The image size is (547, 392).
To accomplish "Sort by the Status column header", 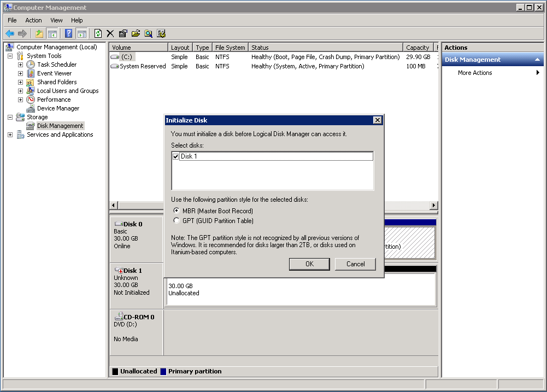I will click(326, 48).
